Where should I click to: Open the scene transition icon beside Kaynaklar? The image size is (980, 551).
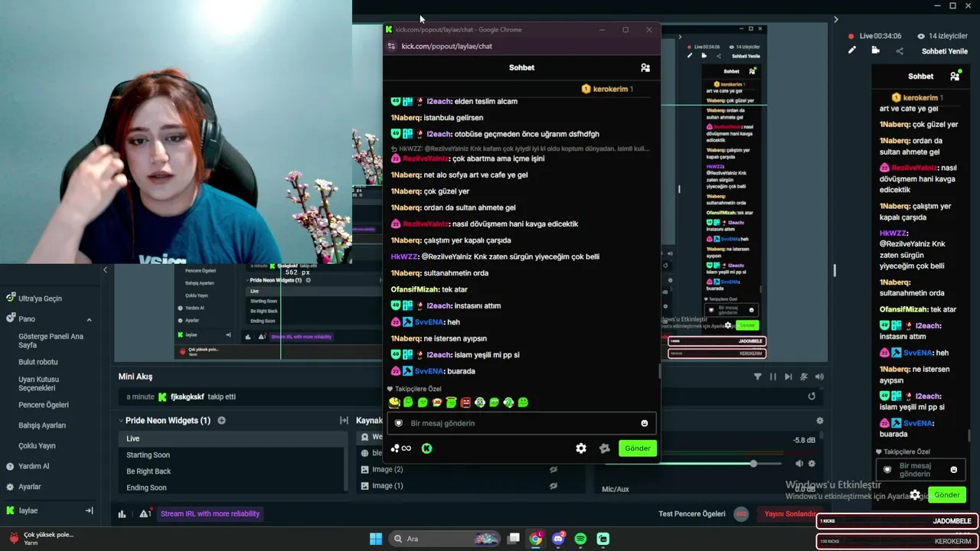(344, 420)
